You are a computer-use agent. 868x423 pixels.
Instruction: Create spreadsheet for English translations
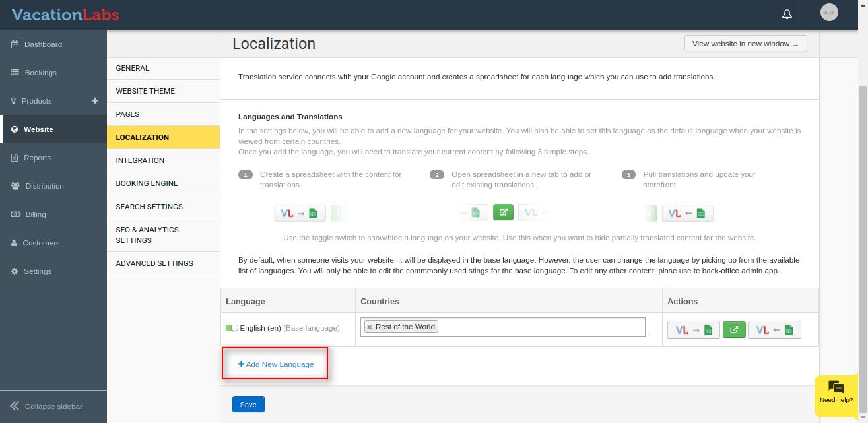[693, 329]
